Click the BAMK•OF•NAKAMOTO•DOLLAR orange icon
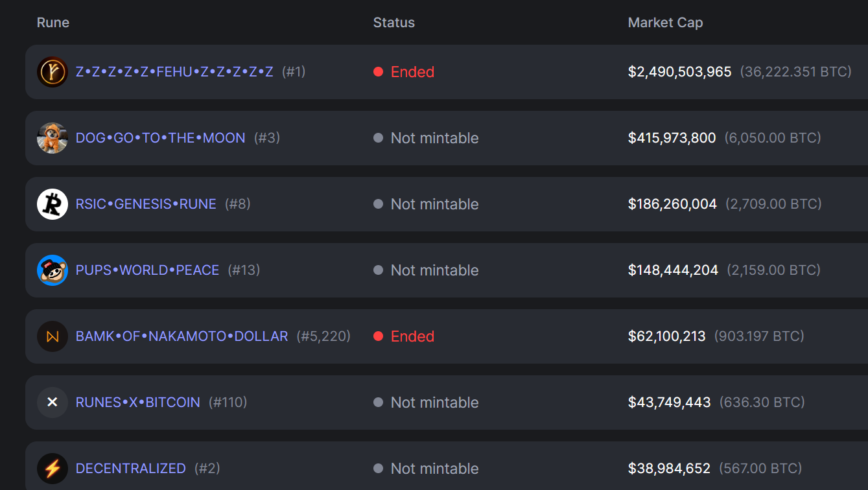The height and width of the screenshot is (490, 868). [53, 336]
